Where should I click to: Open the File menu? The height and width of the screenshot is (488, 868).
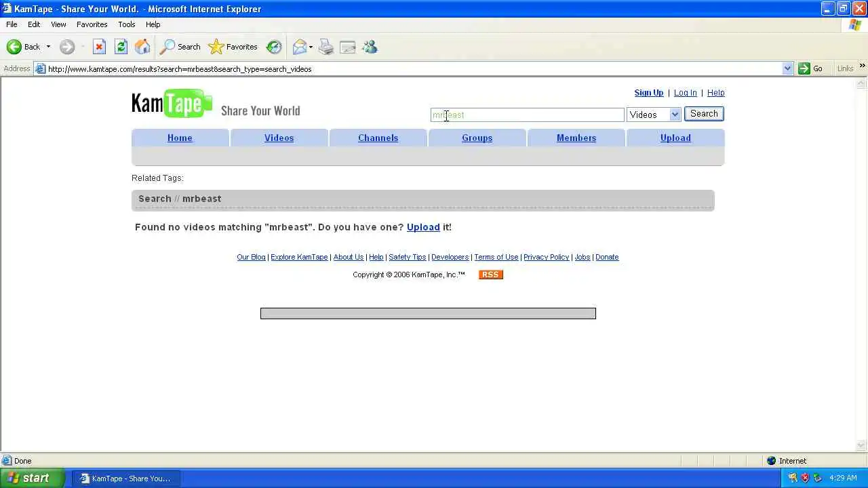pyautogui.click(x=12, y=24)
